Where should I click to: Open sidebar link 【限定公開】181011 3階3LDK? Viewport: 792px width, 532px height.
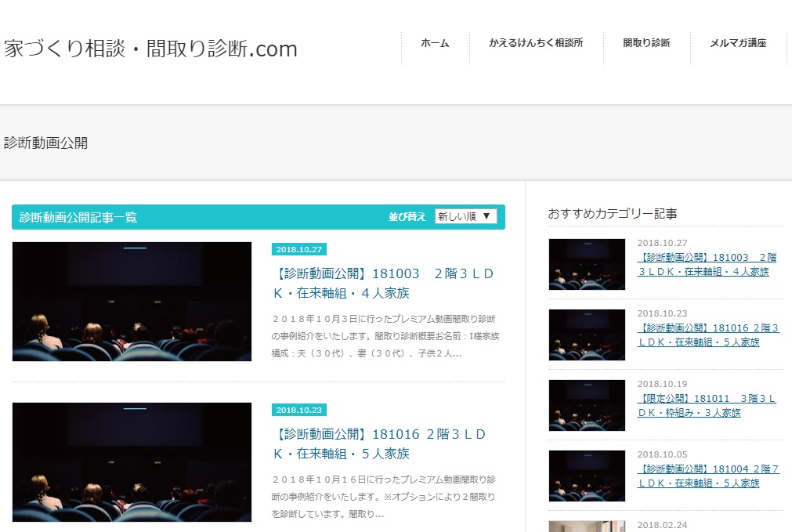707,406
